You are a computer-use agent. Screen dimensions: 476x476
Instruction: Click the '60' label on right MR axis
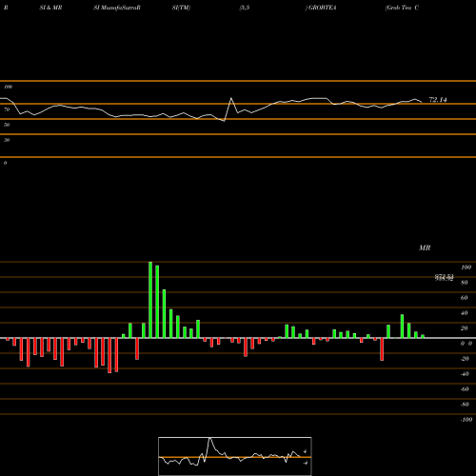click(465, 298)
